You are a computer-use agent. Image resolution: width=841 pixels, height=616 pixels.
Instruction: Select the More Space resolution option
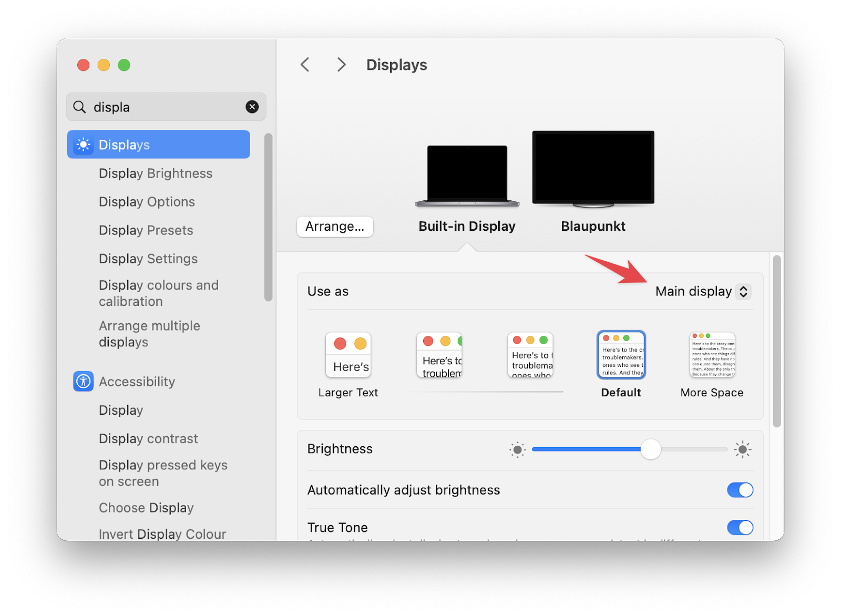coord(711,355)
